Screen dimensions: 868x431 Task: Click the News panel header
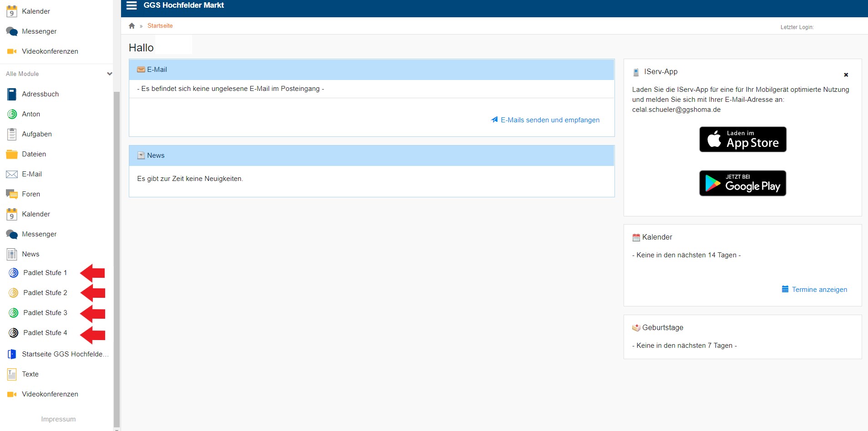tap(371, 155)
